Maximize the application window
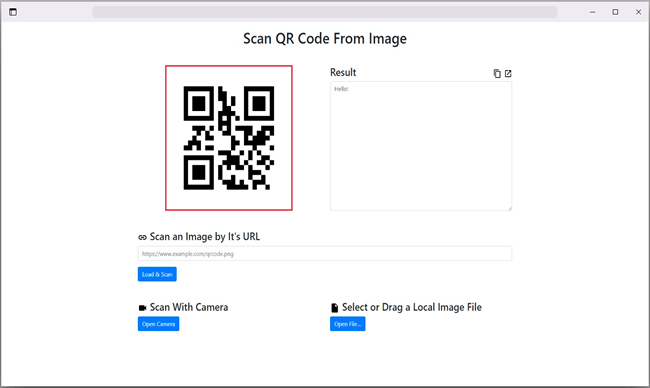This screenshot has width=650, height=388. pyautogui.click(x=615, y=12)
